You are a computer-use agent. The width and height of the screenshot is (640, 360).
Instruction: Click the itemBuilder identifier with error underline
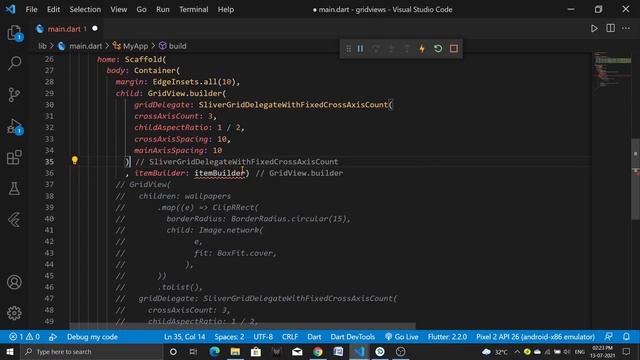coord(219,173)
